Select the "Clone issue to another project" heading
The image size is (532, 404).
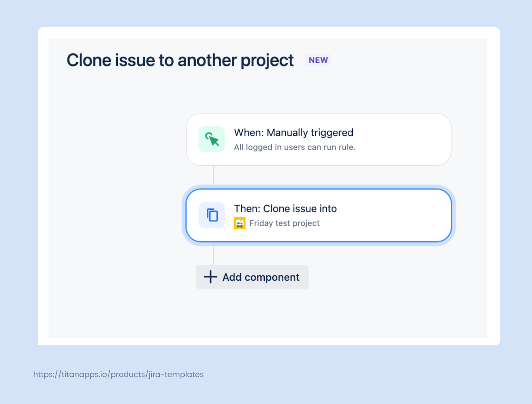[180, 60]
